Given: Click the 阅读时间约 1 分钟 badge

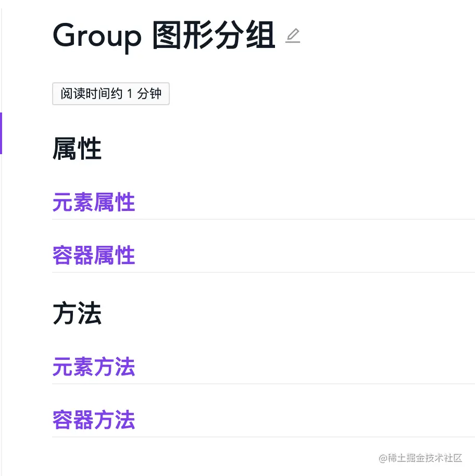Looking at the screenshot, I should point(111,94).
